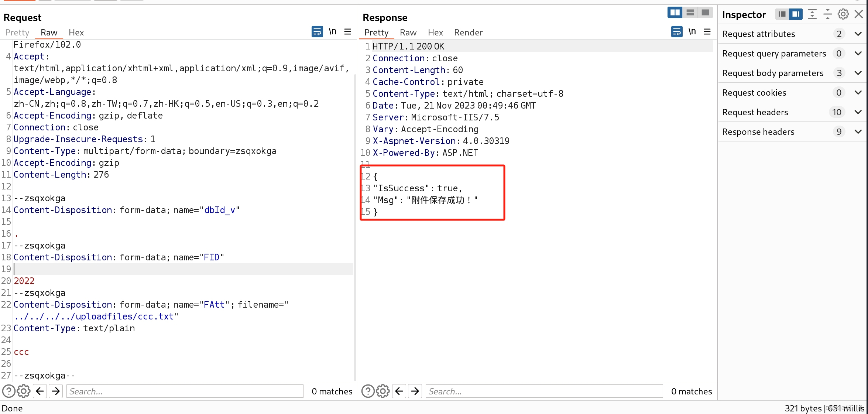Image resolution: width=868 pixels, height=414 pixels.
Task: Switch Request view to Hex tab
Action: 76,32
